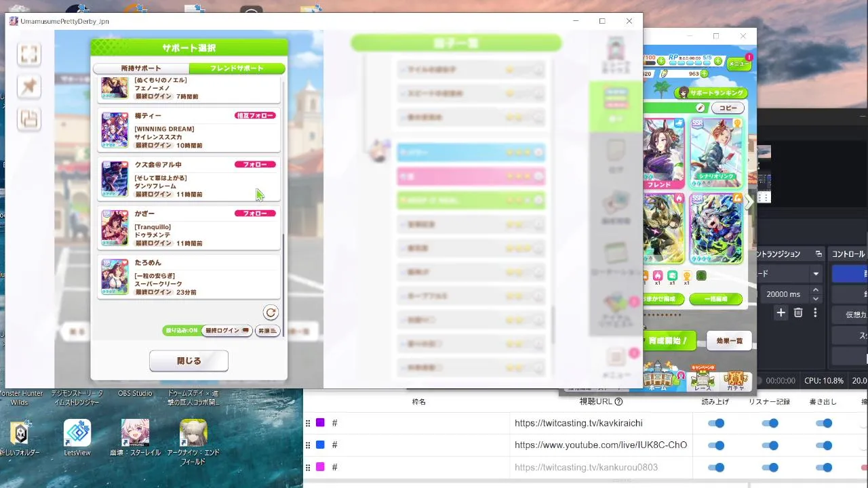Toggle リスナー記録 for kavkiraichi row
The image size is (868, 488).
(770, 423)
